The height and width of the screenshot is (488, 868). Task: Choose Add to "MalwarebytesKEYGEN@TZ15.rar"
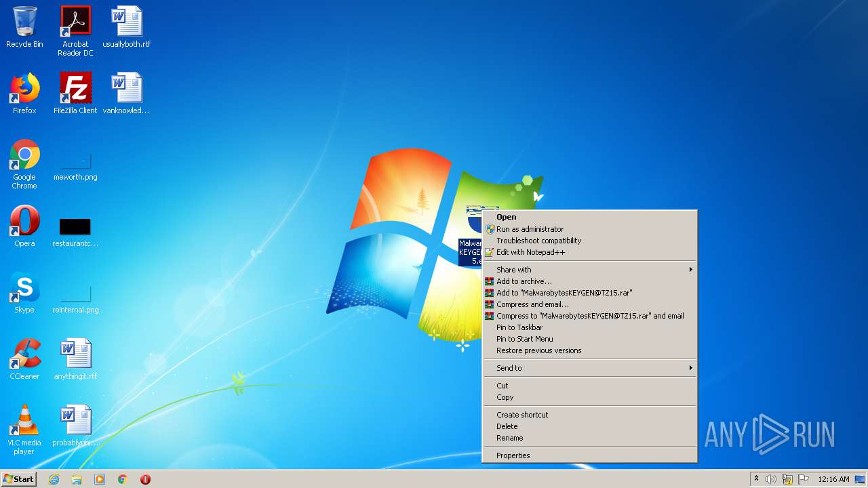[x=589, y=293]
